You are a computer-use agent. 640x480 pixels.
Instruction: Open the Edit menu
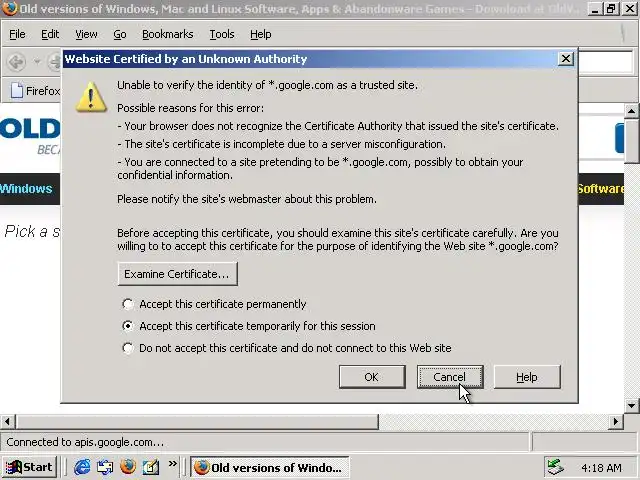point(50,34)
